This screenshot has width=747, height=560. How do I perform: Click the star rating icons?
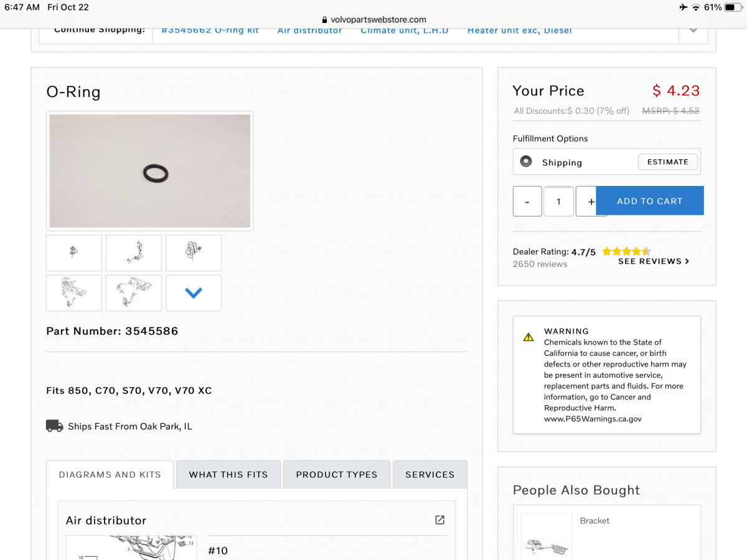(626, 251)
